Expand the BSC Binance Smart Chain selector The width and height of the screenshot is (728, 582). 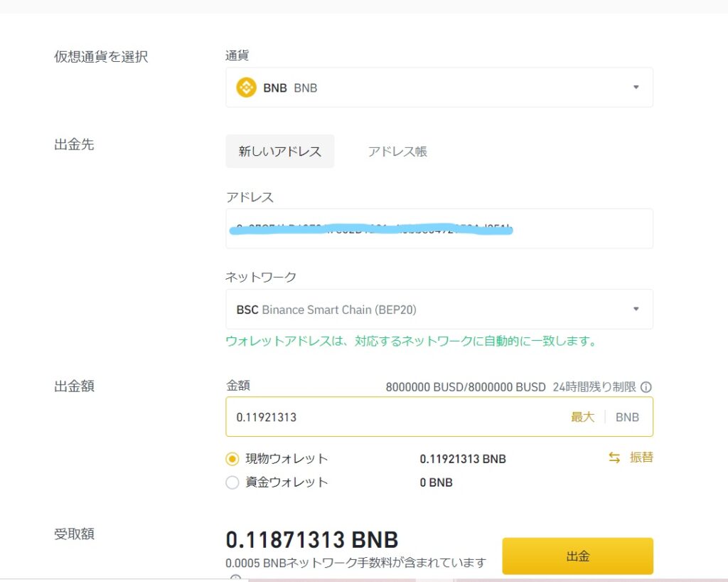tap(439, 309)
